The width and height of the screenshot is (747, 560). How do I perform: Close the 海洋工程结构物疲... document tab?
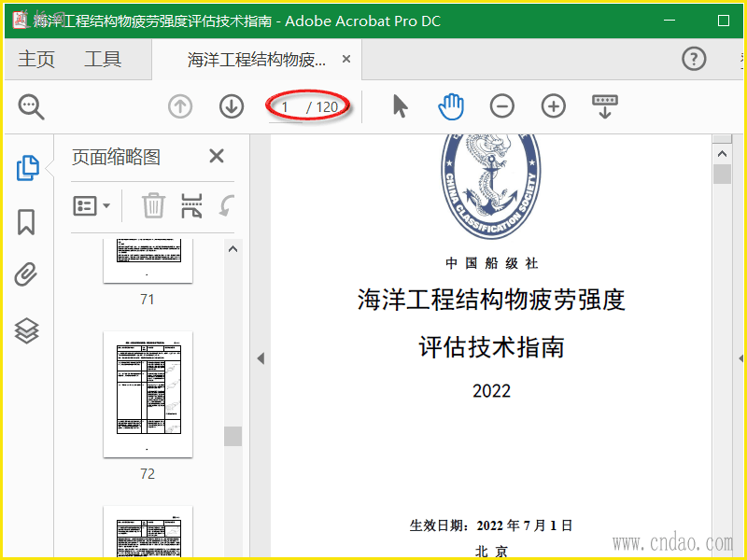(346, 59)
